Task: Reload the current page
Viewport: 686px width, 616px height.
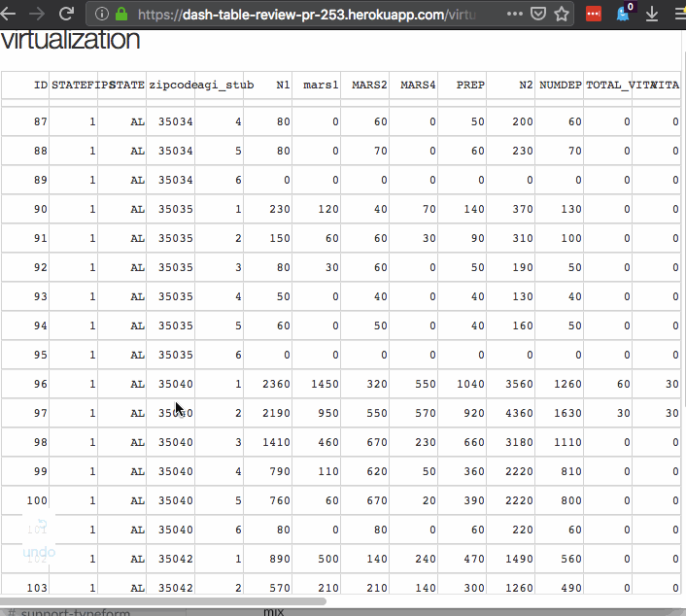Action: click(66, 14)
